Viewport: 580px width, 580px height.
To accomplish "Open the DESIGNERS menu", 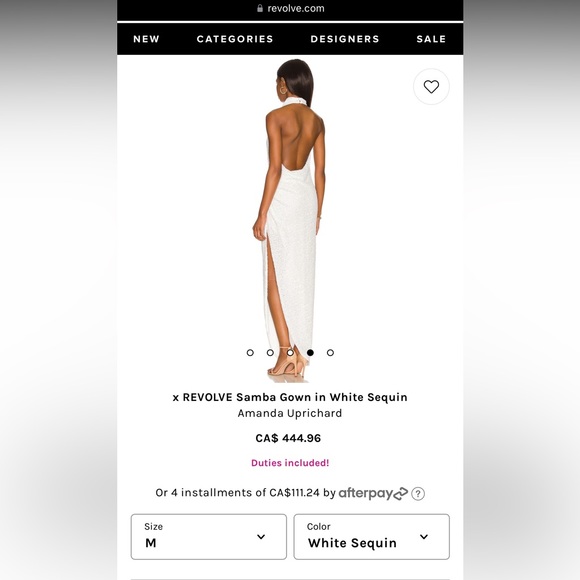I will tap(345, 39).
